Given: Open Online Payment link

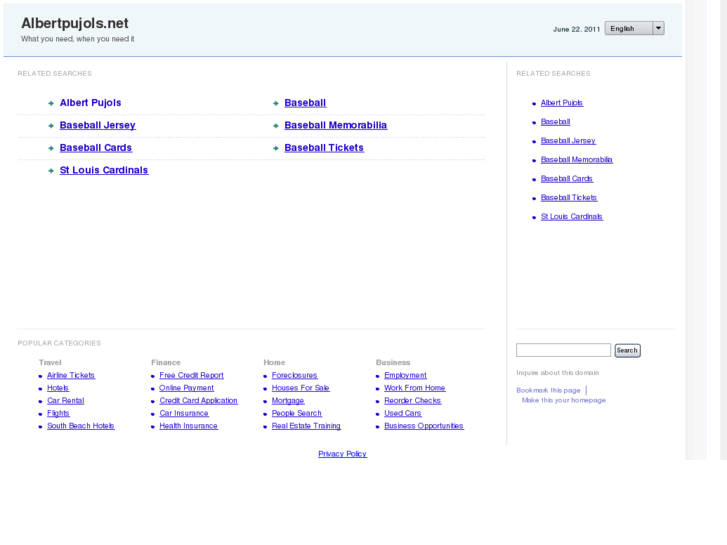Looking at the screenshot, I should 186,388.
